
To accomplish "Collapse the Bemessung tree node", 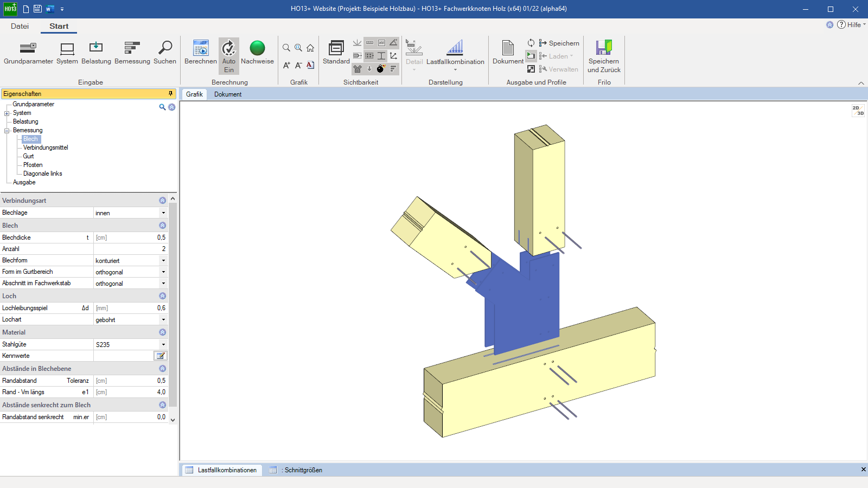I will pyautogui.click(x=7, y=131).
